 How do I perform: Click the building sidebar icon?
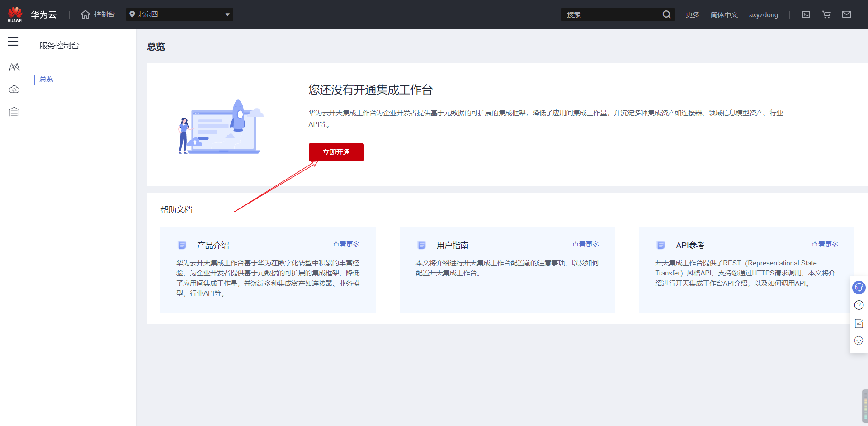point(14,112)
